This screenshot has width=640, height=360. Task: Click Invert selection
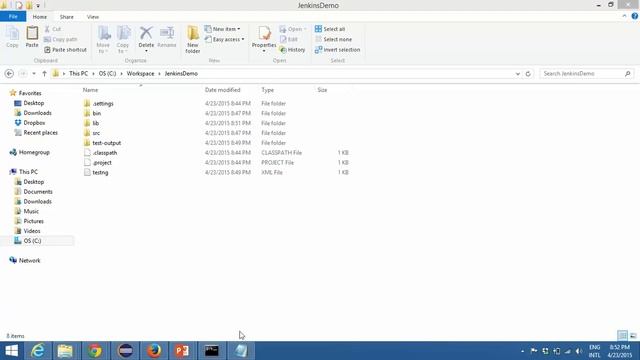tap(337, 49)
